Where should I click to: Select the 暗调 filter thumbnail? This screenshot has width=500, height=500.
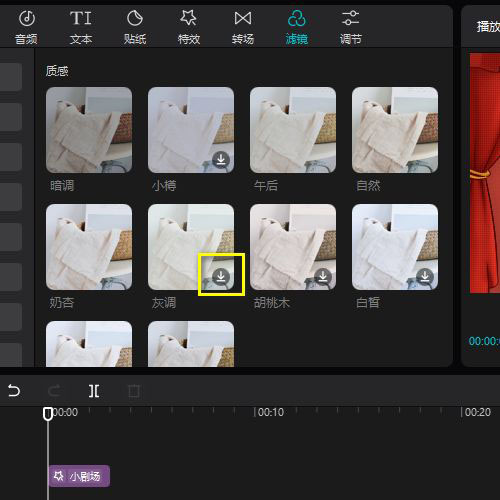click(x=89, y=130)
